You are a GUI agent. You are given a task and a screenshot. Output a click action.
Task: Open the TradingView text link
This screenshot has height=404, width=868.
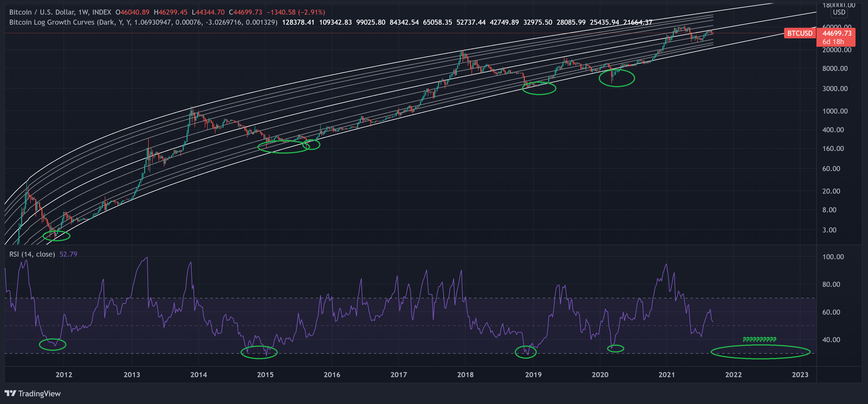click(x=39, y=393)
